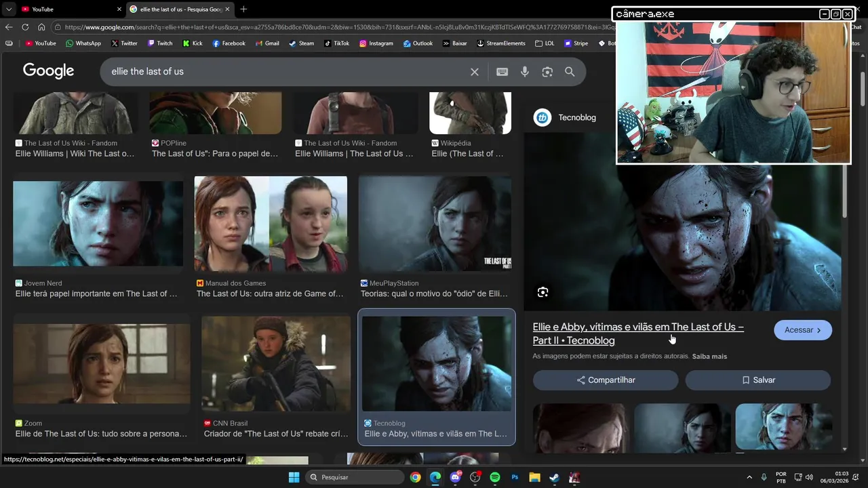Open Spotify from the taskbar

[495, 477]
